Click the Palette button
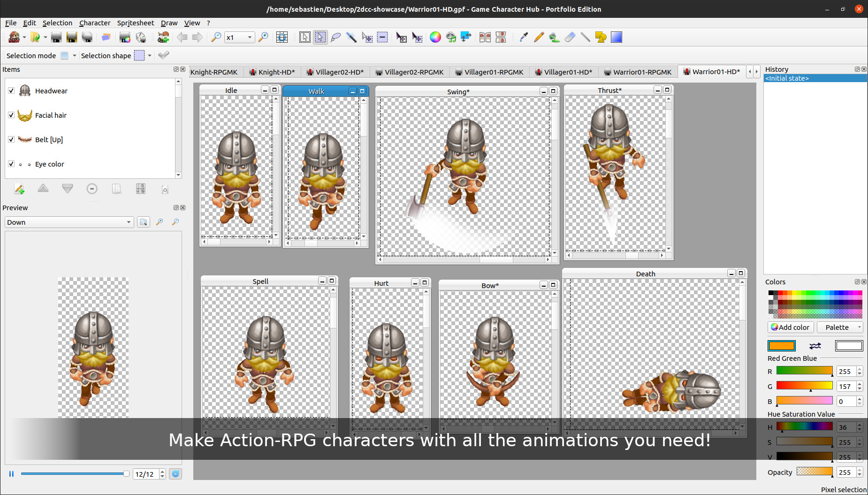 click(838, 327)
